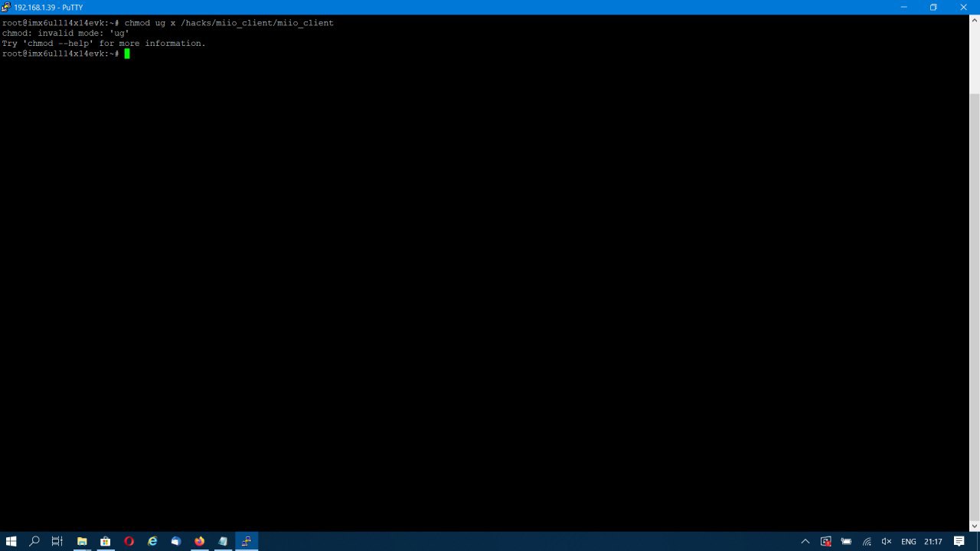Open Microsoft Store from the taskbar
Image resolution: width=980 pixels, height=551 pixels.
[x=106, y=541]
